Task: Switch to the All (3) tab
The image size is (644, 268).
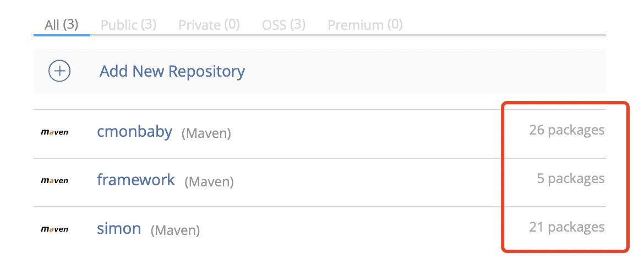Action: 61,25
